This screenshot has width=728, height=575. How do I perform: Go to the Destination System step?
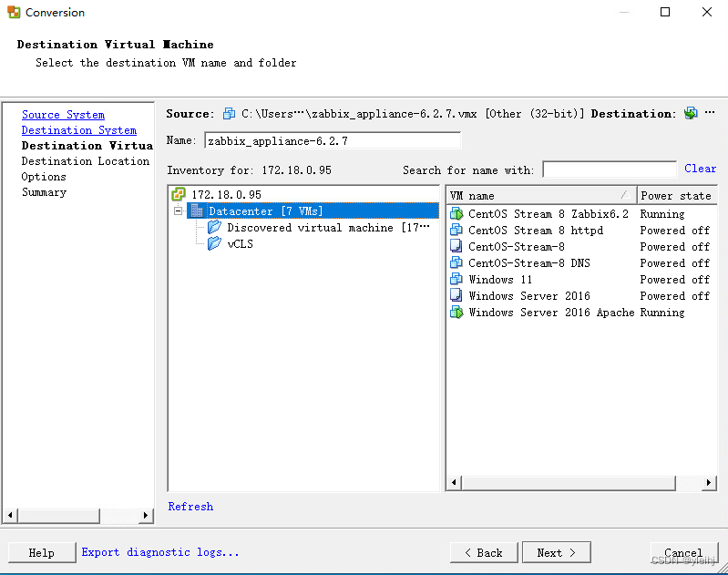[79, 130]
